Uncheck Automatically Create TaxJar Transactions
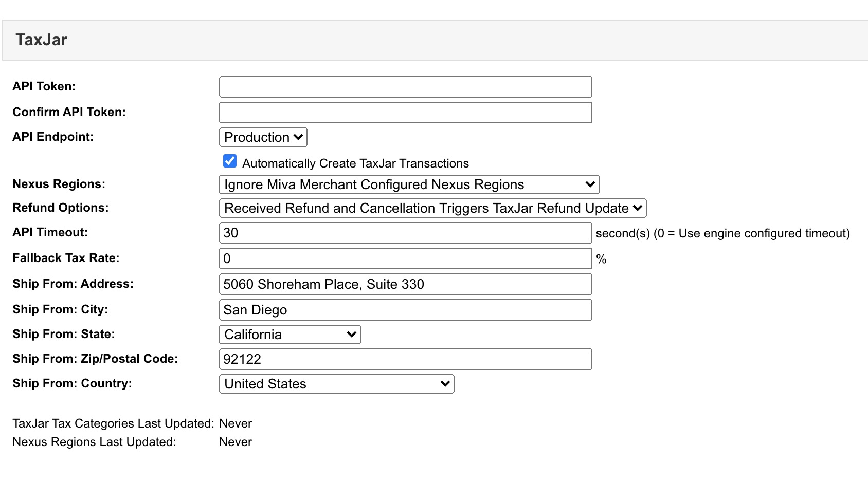 [228, 161]
